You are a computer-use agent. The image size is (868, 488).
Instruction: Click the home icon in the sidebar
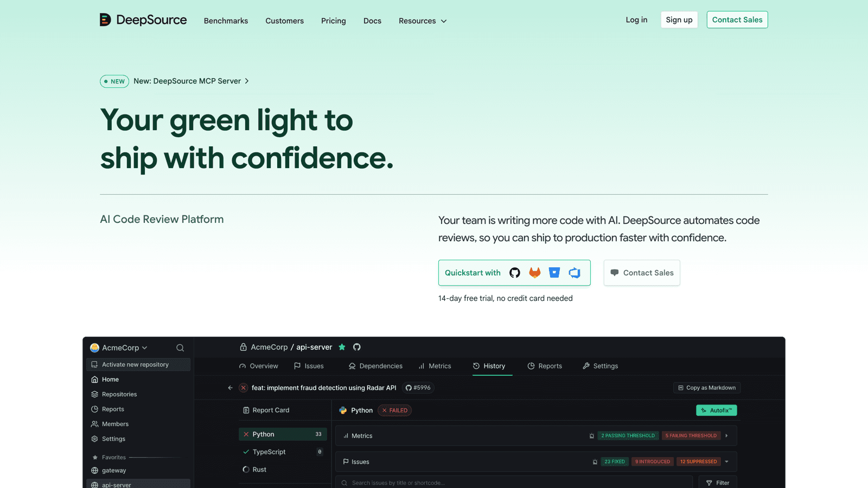tap(95, 380)
